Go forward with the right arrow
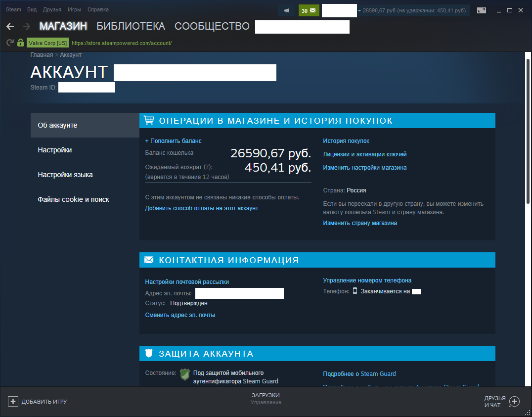Viewport: 532px width, 417px height. point(27,27)
